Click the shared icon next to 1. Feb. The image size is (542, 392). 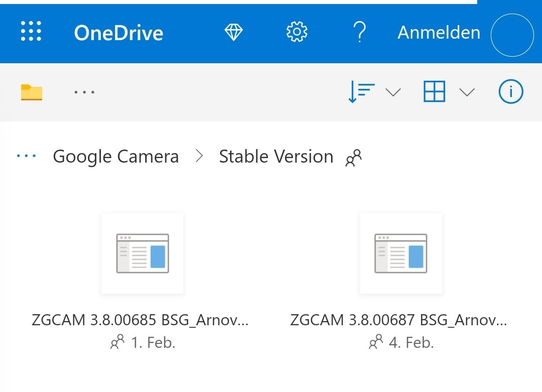click(117, 342)
